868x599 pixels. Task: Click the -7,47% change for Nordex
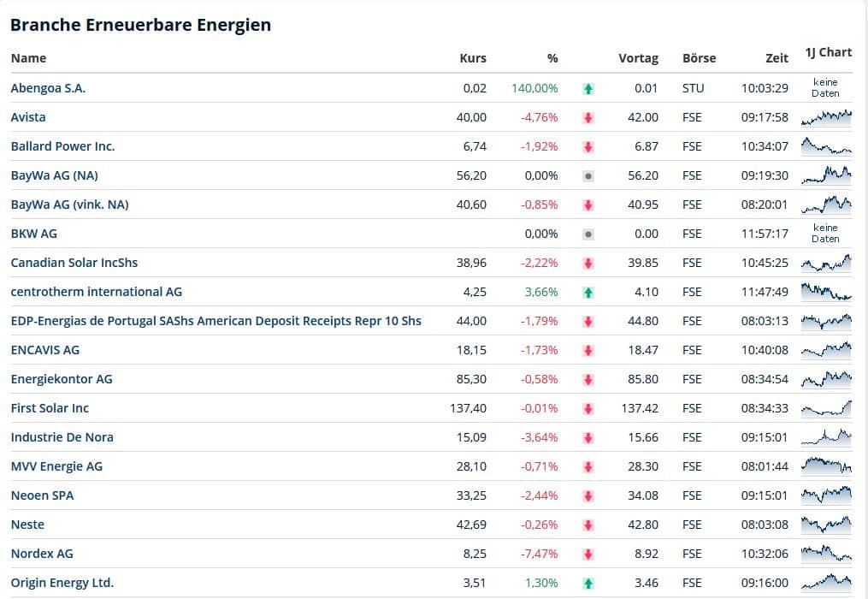539,554
